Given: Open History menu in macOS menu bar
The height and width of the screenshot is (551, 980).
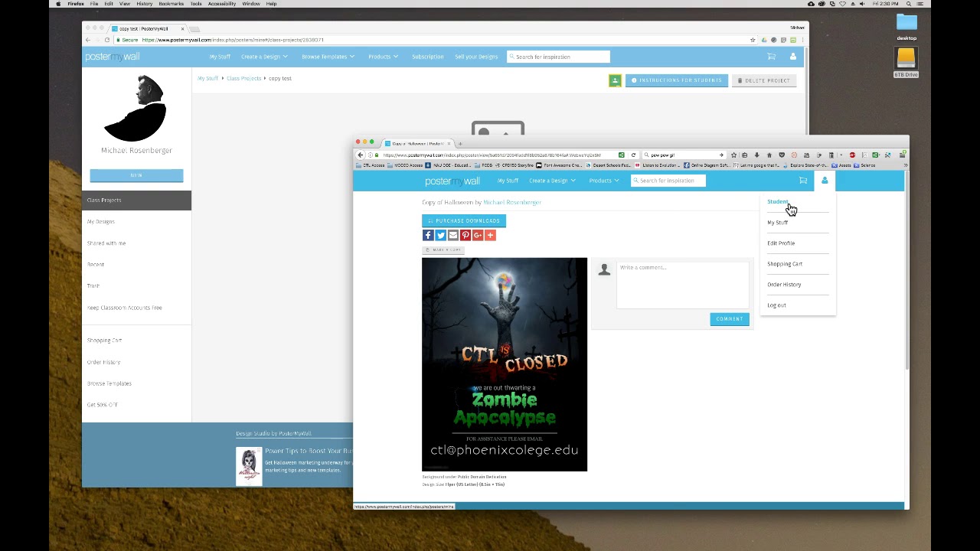Looking at the screenshot, I should pyautogui.click(x=144, y=4).
